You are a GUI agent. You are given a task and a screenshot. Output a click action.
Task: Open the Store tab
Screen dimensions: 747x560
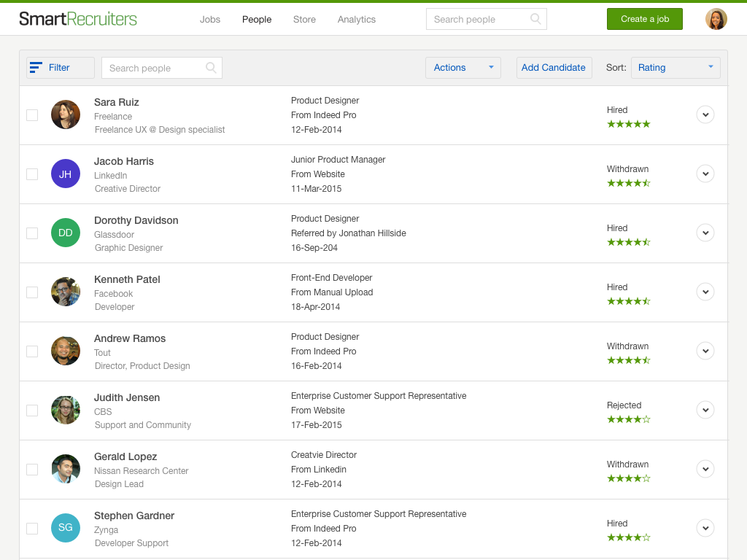[304, 20]
